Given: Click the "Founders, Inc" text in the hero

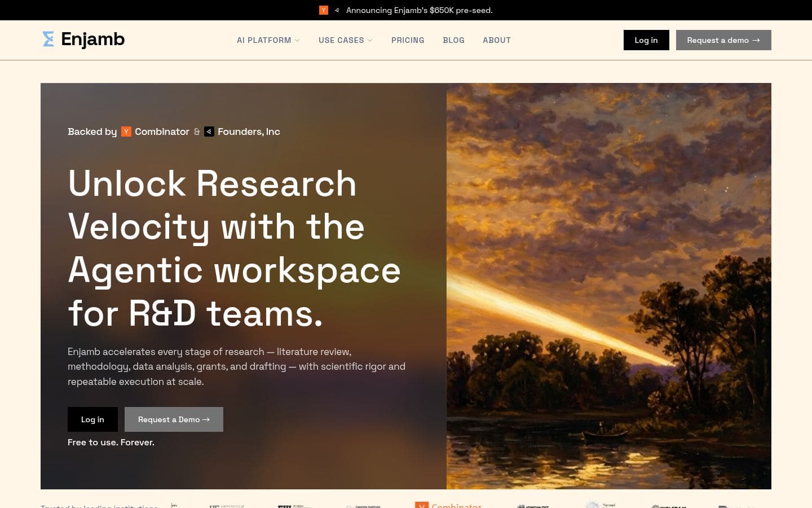Looking at the screenshot, I should click(249, 132).
